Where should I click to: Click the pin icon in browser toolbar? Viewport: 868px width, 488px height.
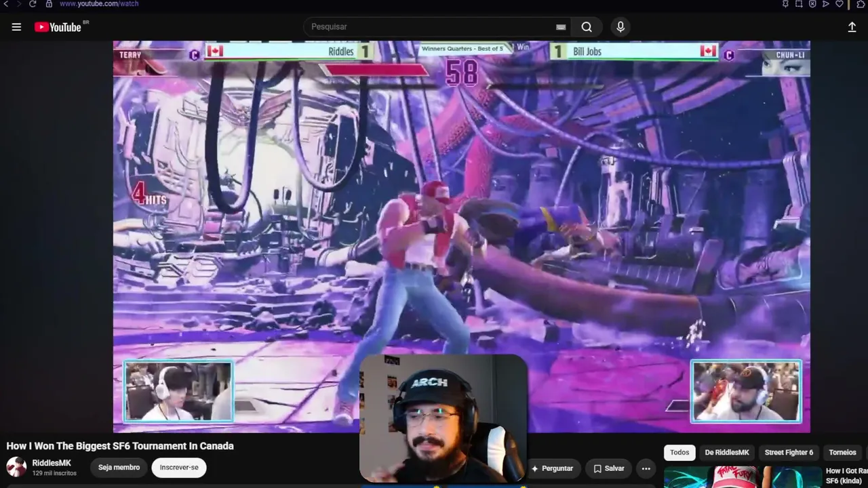(x=785, y=4)
